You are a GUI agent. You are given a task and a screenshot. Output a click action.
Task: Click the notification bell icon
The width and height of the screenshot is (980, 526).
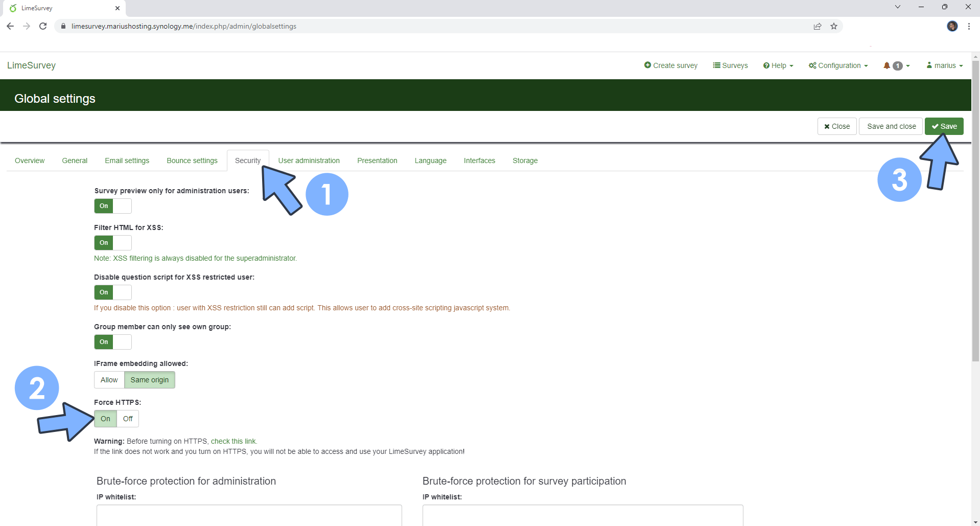[x=887, y=65]
